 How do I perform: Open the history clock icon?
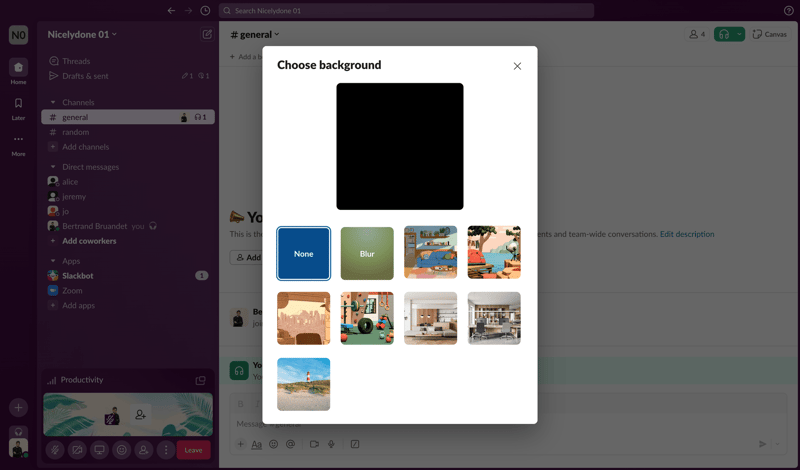(x=205, y=11)
